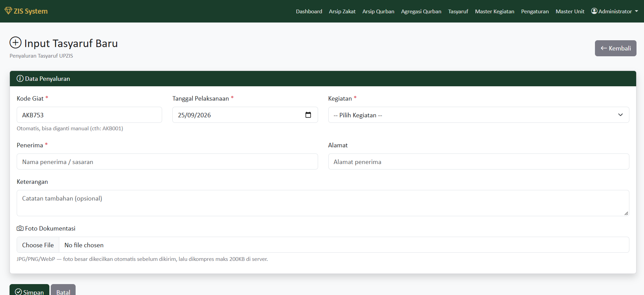This screenshot has height=295, width=644.
Task: Click the 'Penyaluran Tasyaruf UPZIS' subtitle
Action: point(41,56)
